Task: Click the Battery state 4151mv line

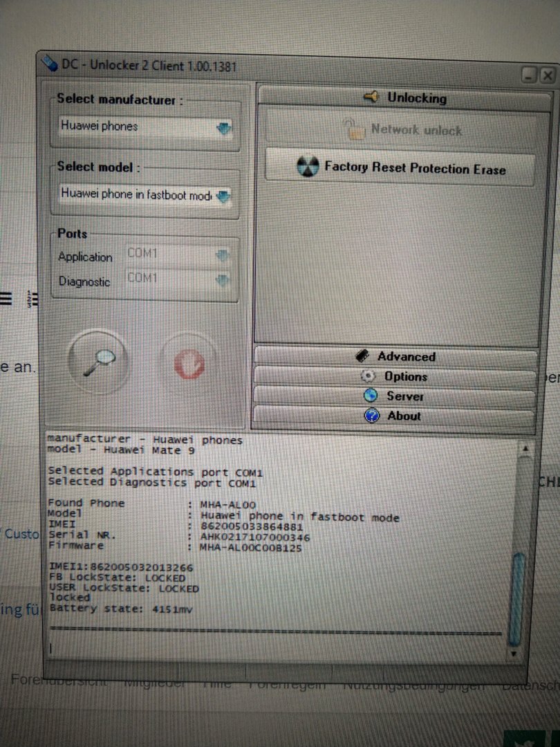Action: pos(121,609)
